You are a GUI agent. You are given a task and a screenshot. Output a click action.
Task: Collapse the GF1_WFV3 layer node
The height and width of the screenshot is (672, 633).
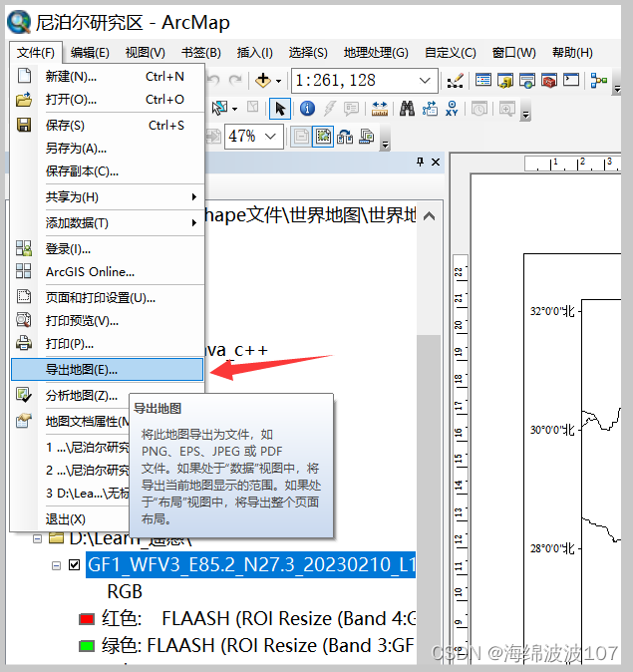pos(56,565)
